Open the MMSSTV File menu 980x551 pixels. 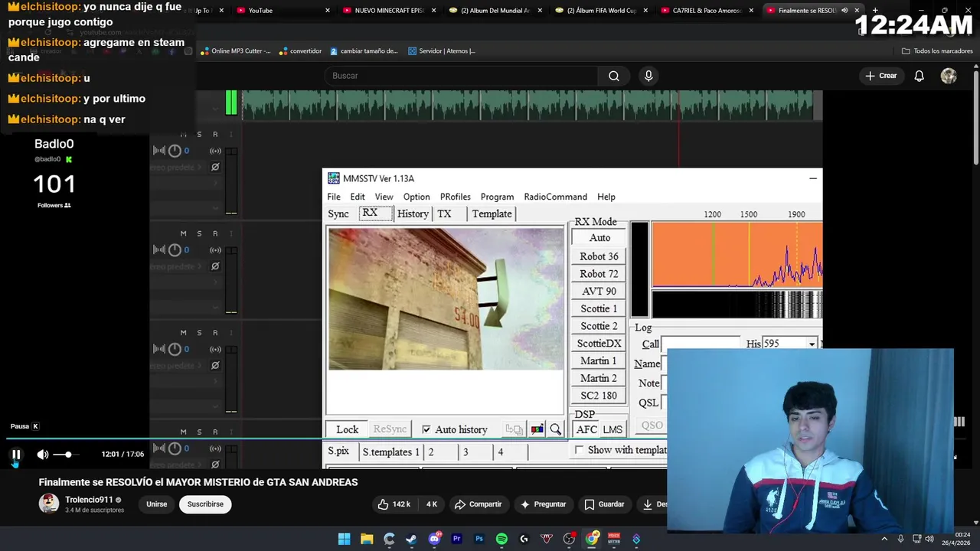pyautogui.click(x=334, y=197)
